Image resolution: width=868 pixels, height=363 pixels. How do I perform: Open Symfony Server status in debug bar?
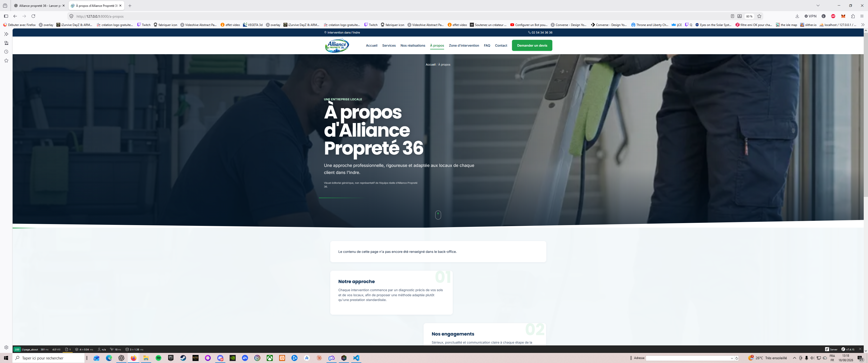pos(831,349)
